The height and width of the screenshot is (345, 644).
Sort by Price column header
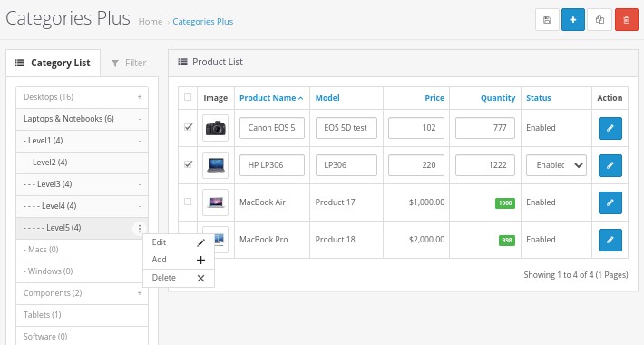434,98
